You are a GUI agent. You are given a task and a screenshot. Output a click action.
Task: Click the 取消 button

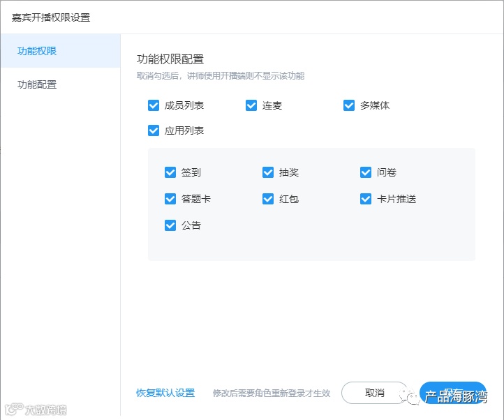374,393
